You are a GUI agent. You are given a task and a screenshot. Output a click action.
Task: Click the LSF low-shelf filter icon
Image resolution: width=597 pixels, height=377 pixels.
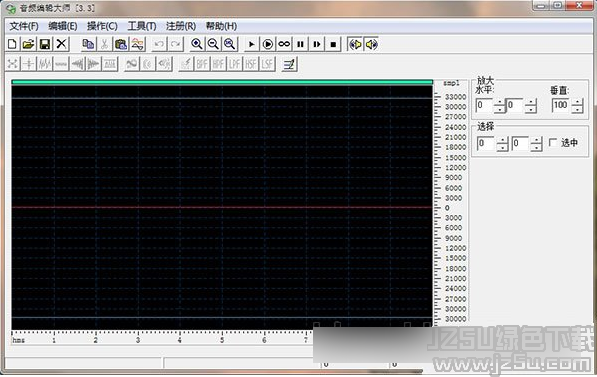point(268,64)
